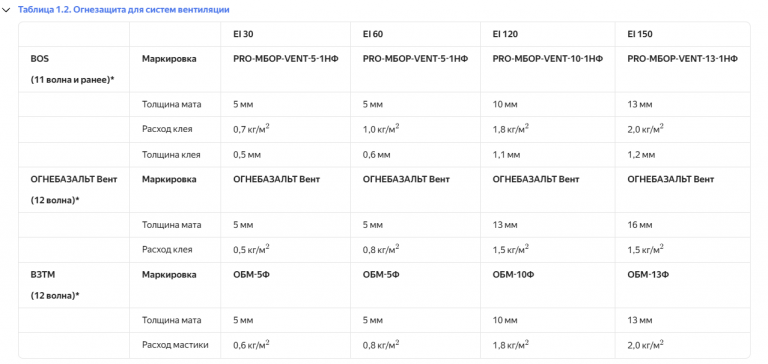This screenshot has height=364, width=768.
Task: Click the ОГНЕБАЗАЛЬТ Вент (12 волна) row label
Action: pos(74,190)
